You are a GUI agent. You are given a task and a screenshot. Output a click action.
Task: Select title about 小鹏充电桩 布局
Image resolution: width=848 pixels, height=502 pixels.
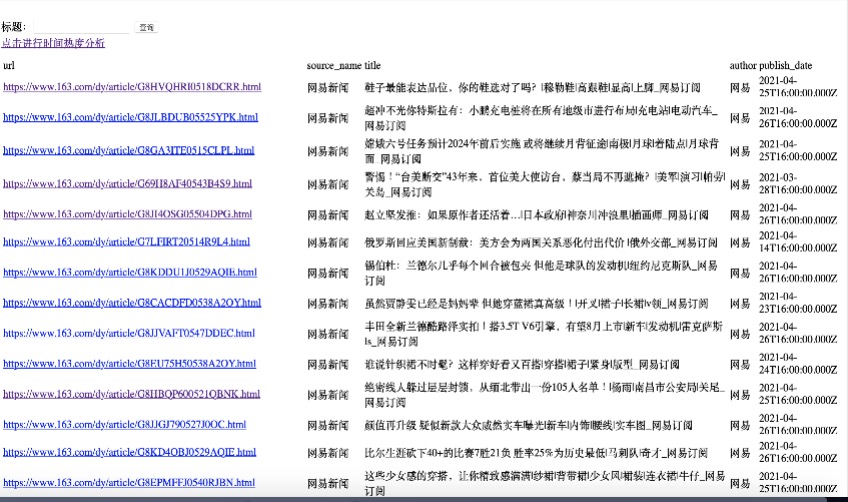[541, 118]
